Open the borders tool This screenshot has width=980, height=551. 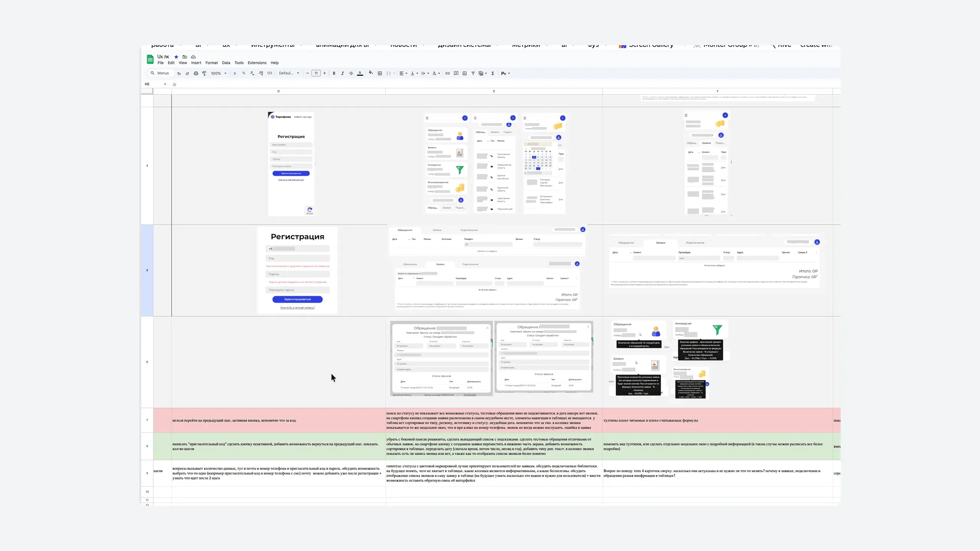pos(380,73)
